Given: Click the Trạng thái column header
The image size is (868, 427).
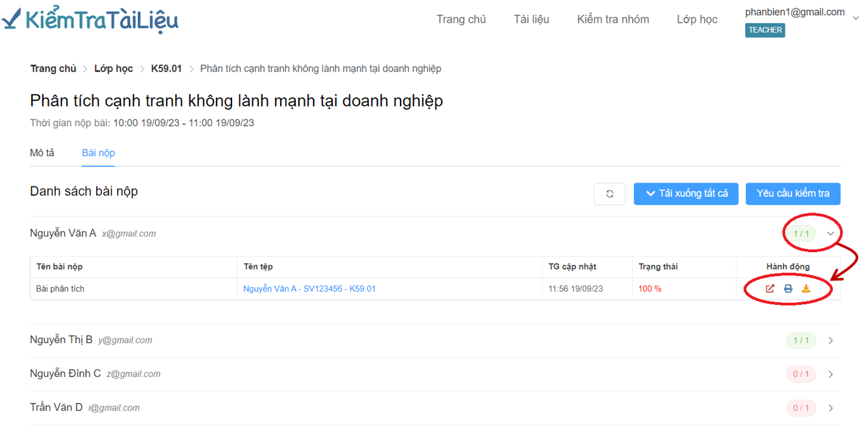Looking at the screenshot, I should [659, 266].
